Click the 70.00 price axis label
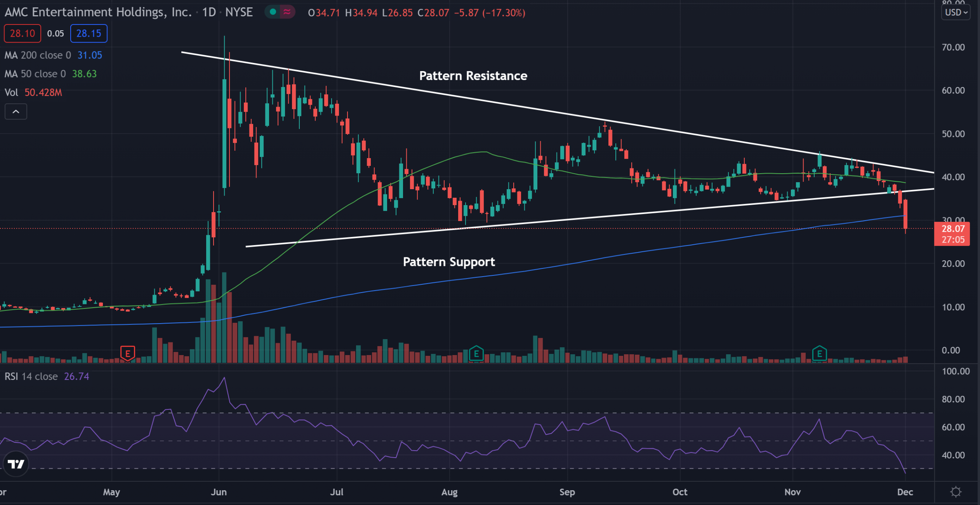 point(953,47)
